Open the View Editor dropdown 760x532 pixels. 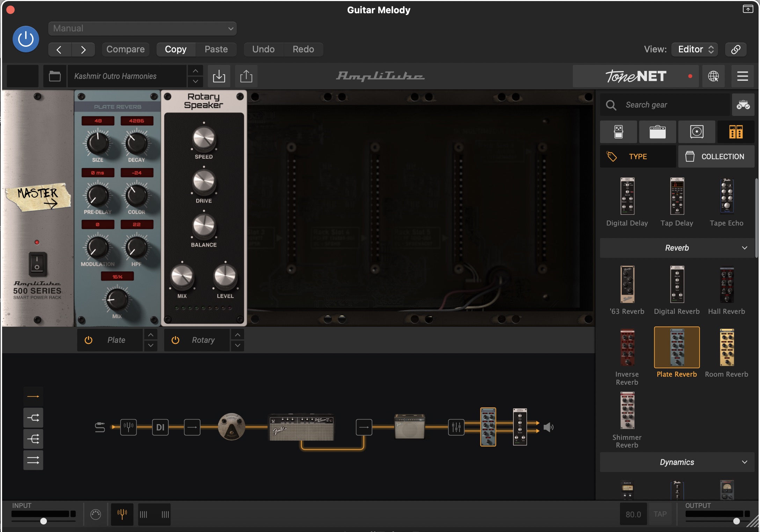click(695, 49)
